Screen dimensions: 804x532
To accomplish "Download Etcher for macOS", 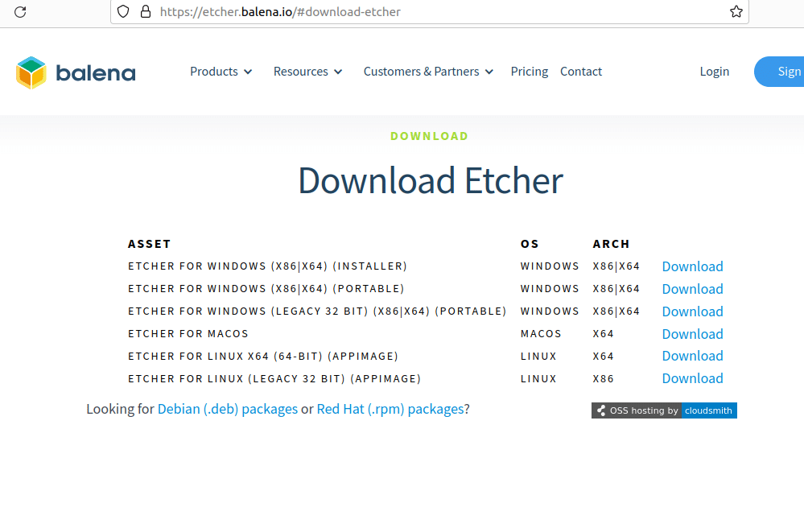I will 692,334.
